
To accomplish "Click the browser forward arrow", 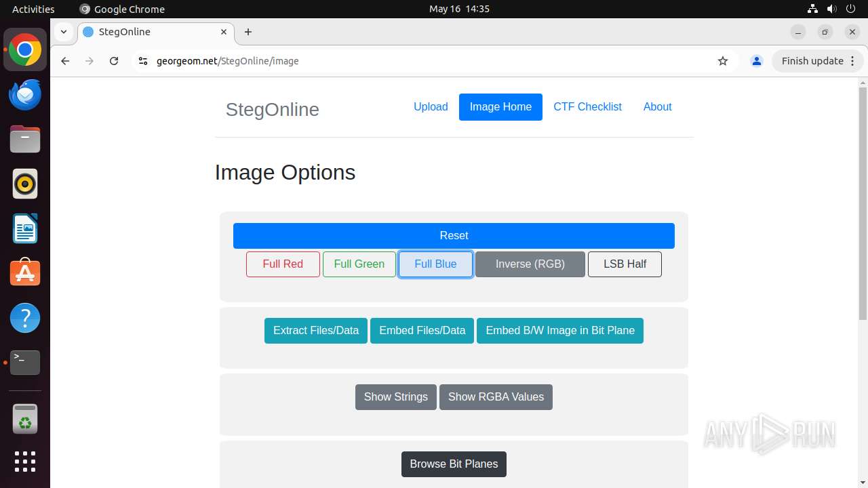I will coord(90,61).
